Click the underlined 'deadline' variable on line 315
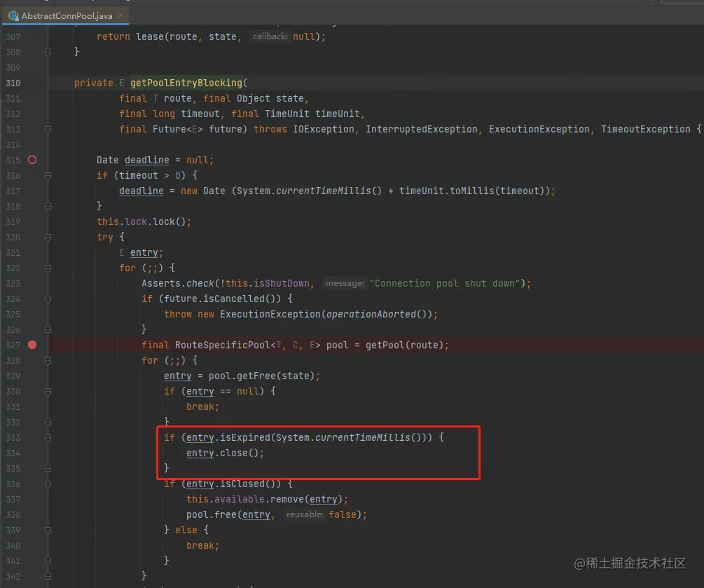 147,160
